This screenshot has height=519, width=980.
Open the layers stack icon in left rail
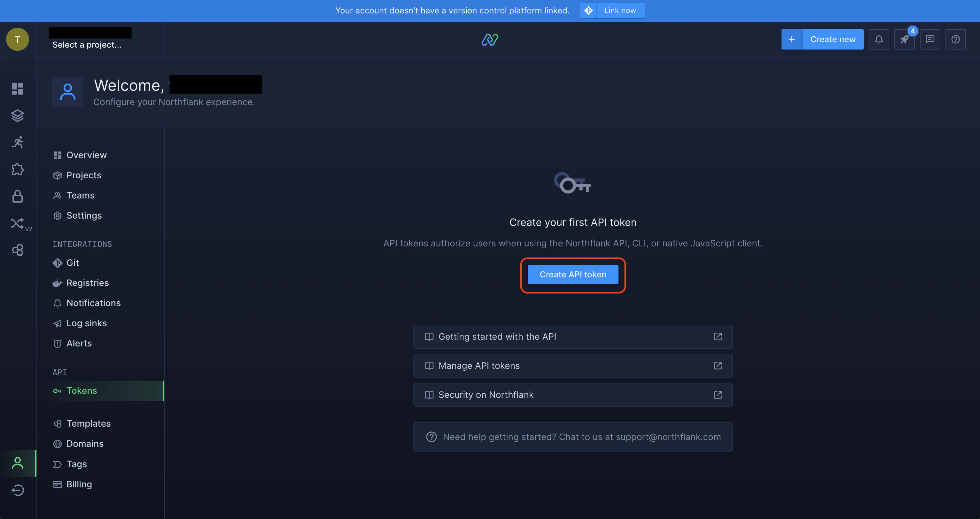click(x=18, y=116)
